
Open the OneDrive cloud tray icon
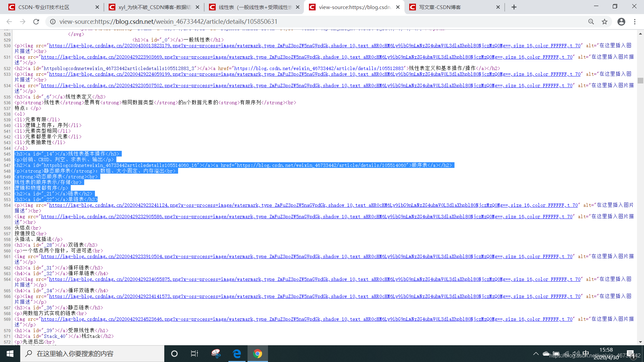point(546,354)
